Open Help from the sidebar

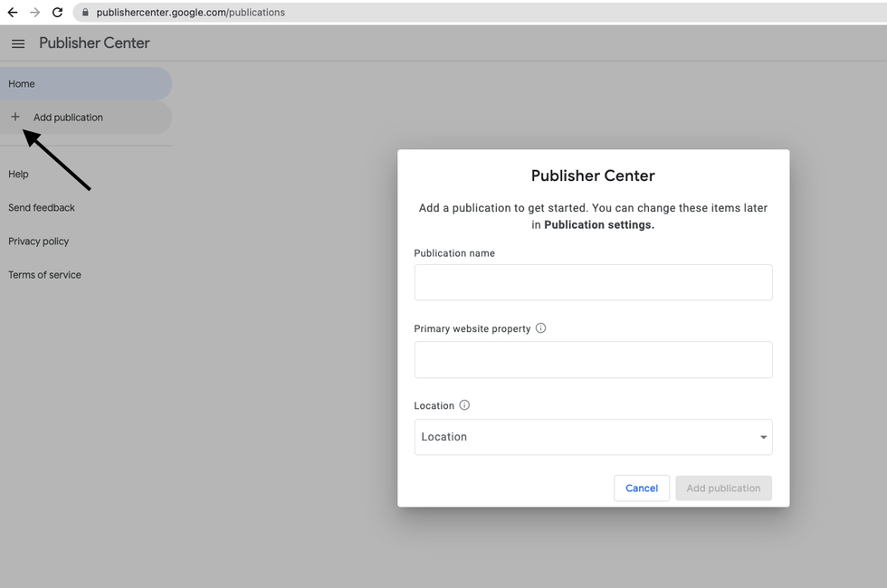(x=19, y=174)
